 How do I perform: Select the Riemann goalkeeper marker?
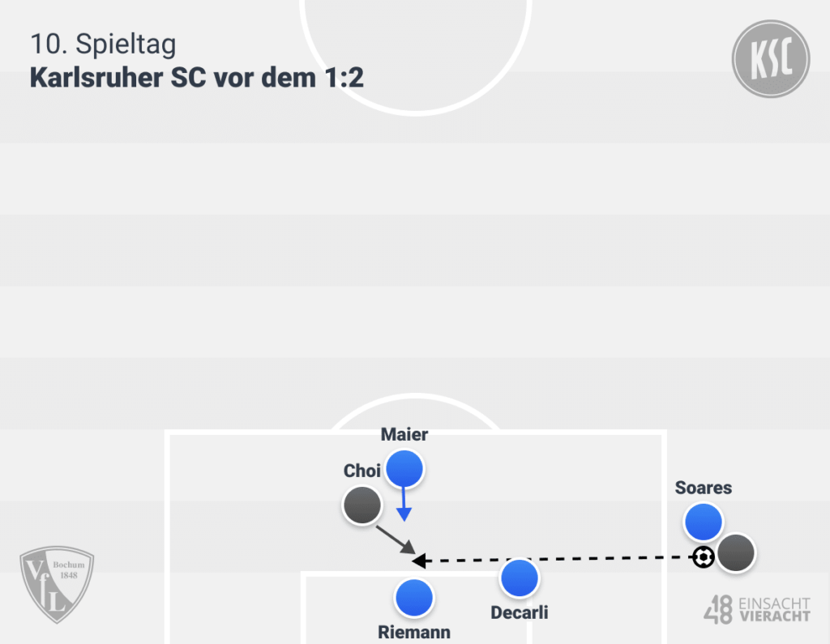(414, 599)
